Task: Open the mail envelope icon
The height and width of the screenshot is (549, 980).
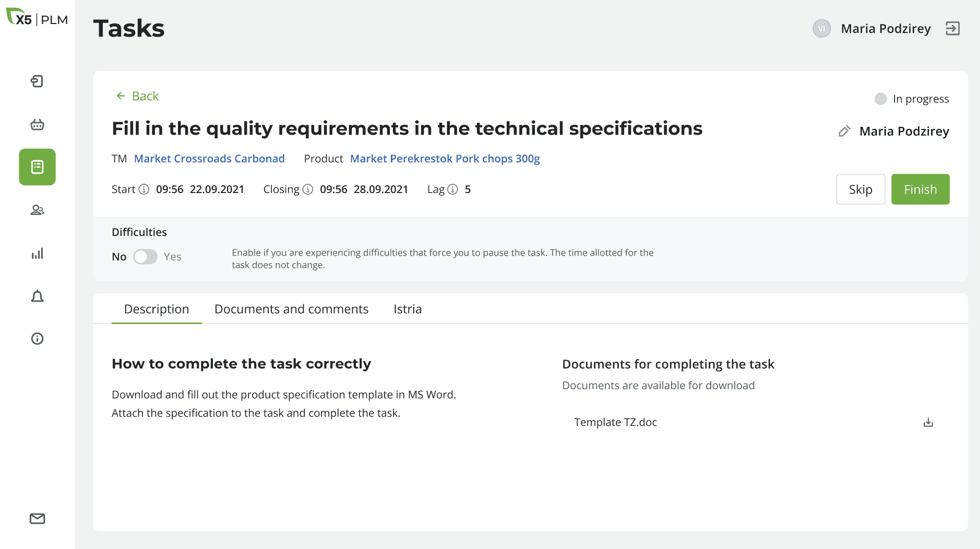Action: (x=37, y=518)
